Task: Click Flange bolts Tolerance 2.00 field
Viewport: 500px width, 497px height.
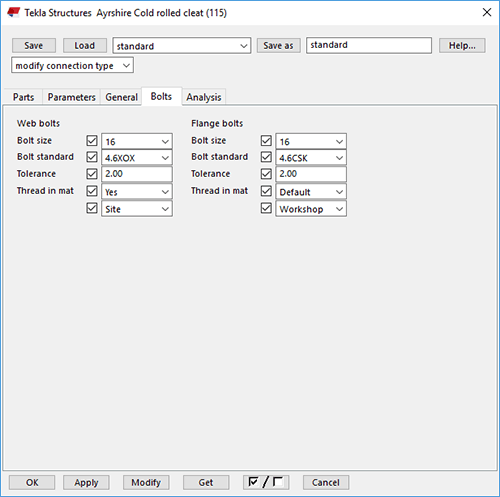Action: pyautogui.click(x=311, y=174)
